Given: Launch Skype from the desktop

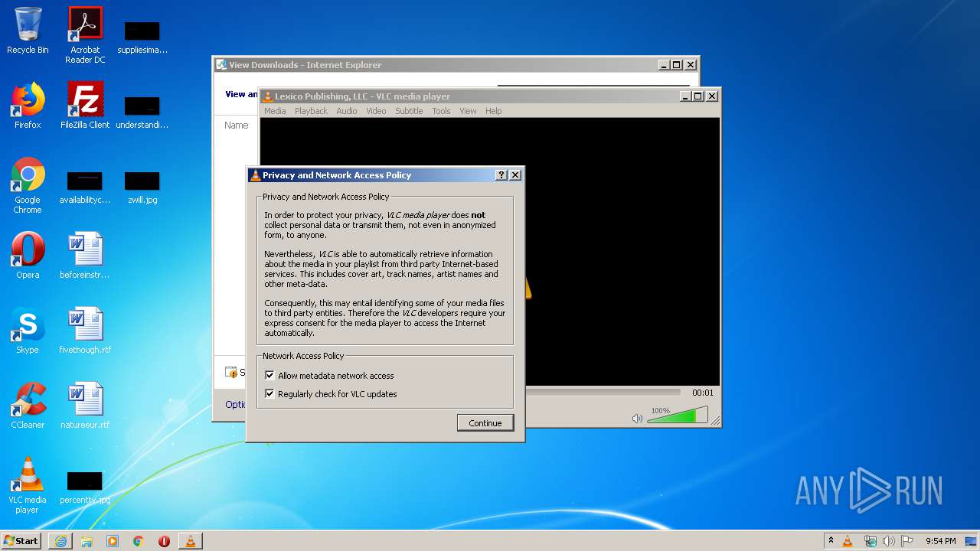Looking at the screenshot, I should pos(28,331).
